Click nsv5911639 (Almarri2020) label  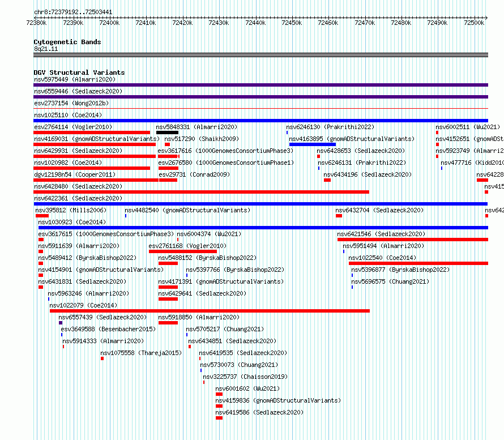79,246
